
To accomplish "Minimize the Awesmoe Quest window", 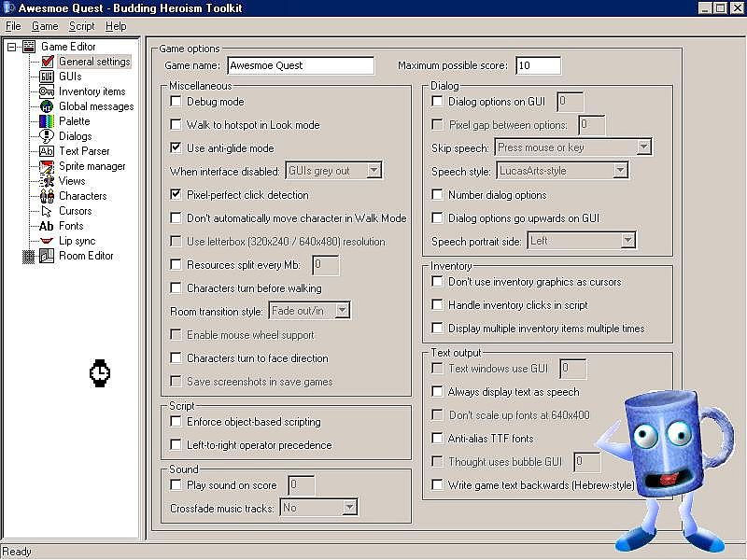I will [706, 8].
